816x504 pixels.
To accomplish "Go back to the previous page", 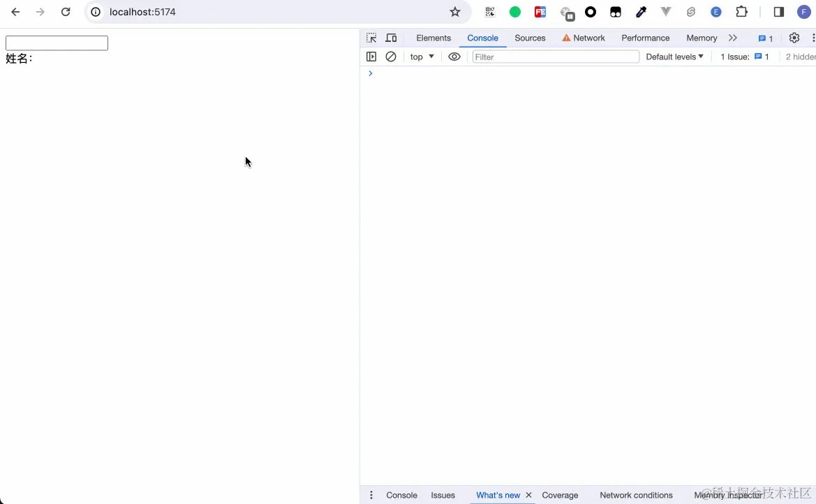I will (x=15, y=12).
